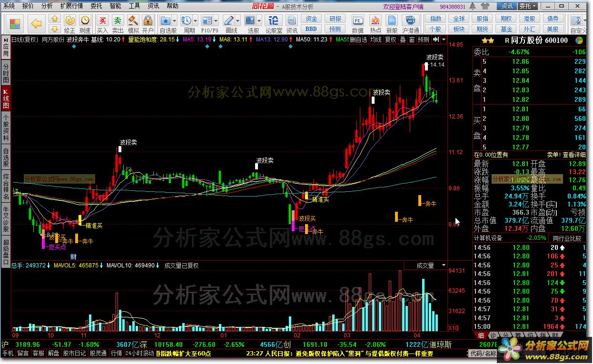Click the 卖出 sell icon

pyautogui.click(x=118, y=23)
